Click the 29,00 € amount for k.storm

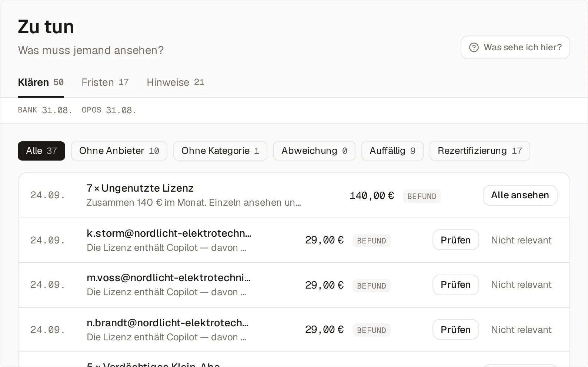tap(324, 240)
